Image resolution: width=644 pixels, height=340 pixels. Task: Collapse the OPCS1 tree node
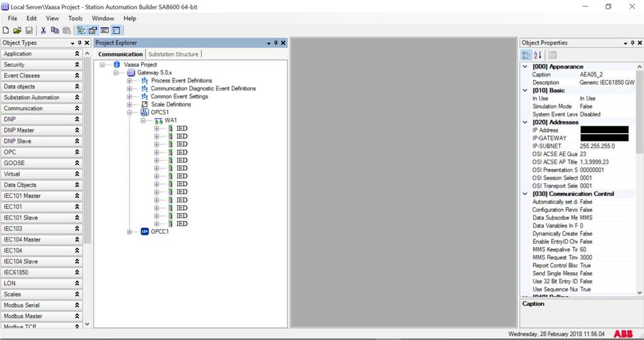[x=130, y=112]
